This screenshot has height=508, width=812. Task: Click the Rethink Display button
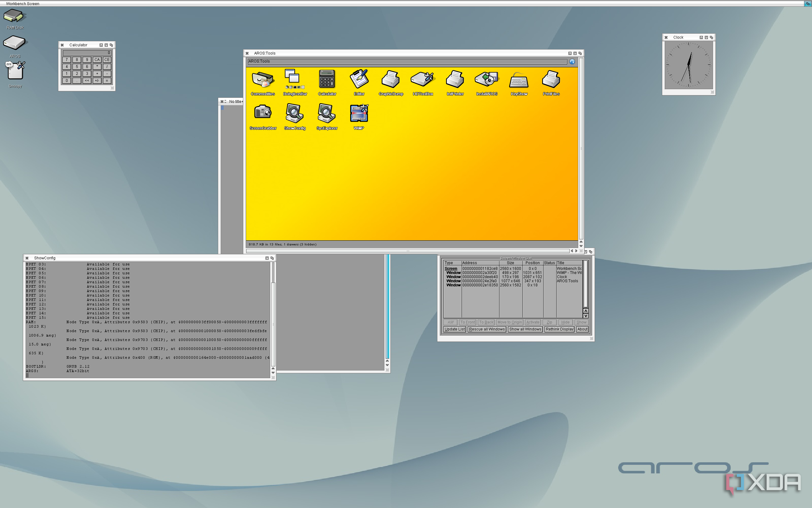pos(559,329)
